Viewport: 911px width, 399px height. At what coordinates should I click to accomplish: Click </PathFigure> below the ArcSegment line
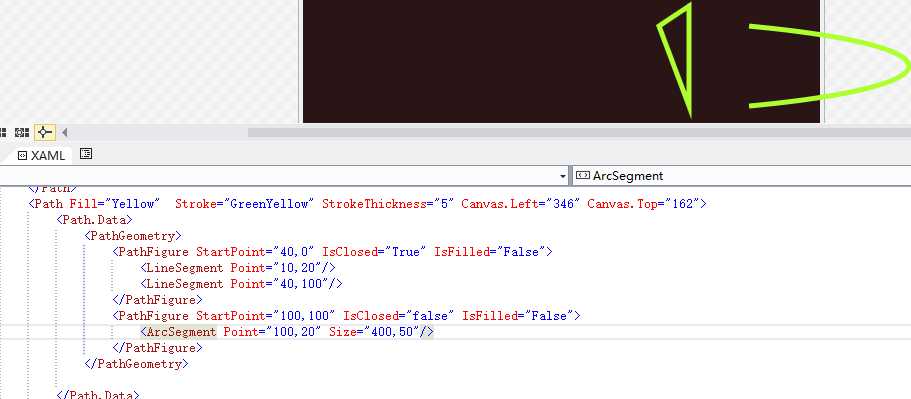click(x=157, y=348)
